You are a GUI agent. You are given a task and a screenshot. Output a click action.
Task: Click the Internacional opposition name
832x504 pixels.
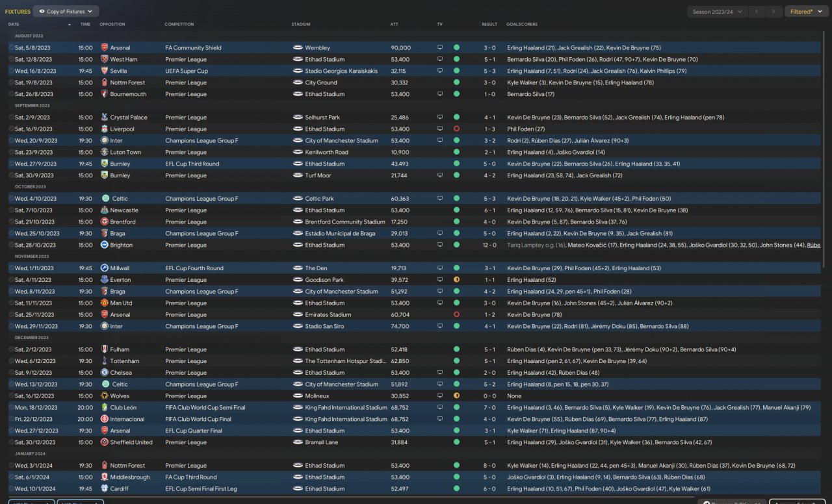point(127,419)
